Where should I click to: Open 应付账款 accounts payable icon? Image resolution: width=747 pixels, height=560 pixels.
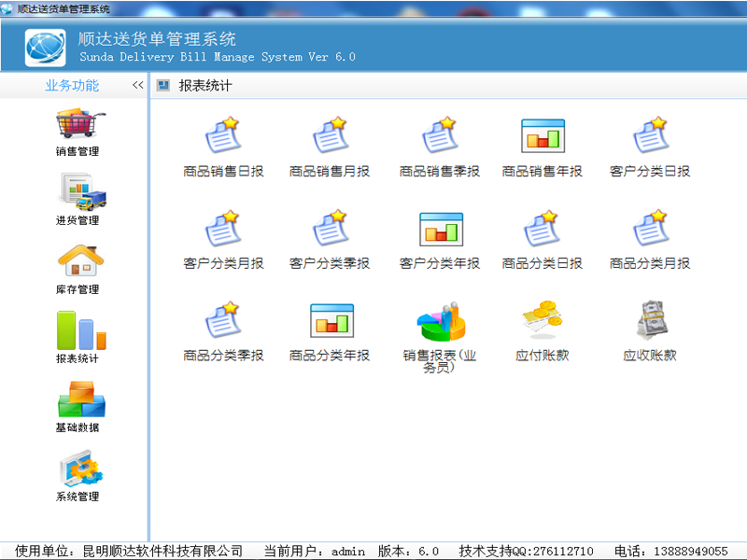543,321
